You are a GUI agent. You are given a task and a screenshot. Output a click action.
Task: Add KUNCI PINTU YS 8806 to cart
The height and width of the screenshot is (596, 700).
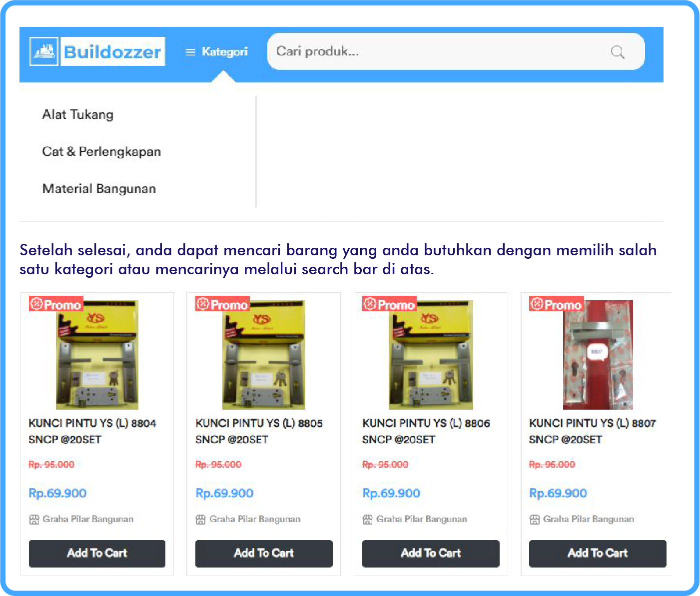coord(431,554)
